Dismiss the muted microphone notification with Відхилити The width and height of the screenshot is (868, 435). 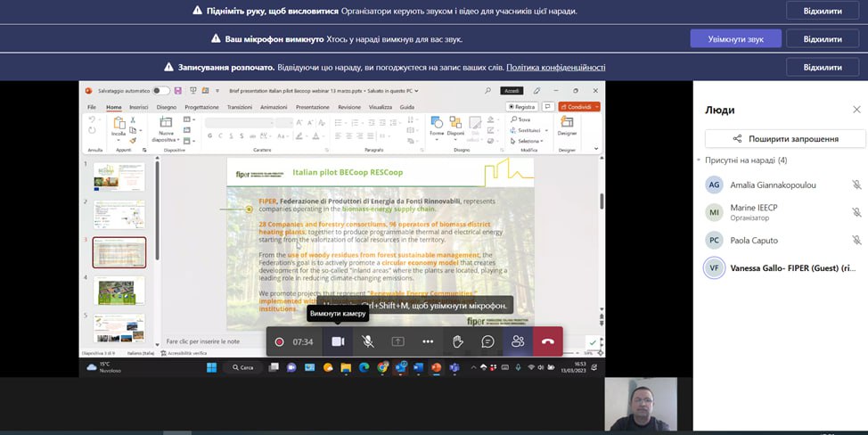click(823, 38)
